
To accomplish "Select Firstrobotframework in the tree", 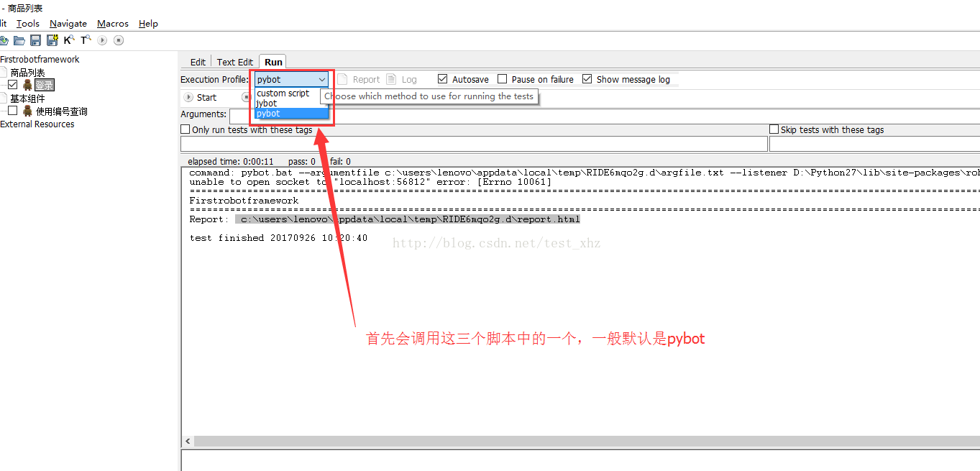I will click(40, 60).
